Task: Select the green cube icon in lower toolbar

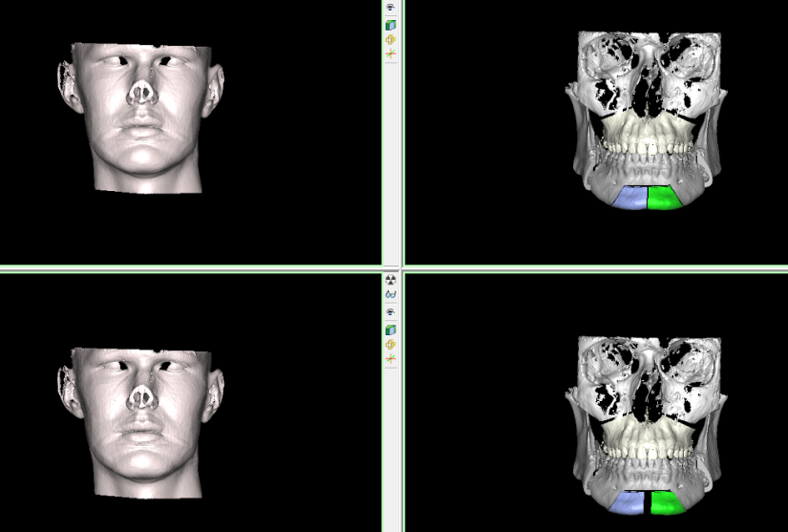Action: pyautogui.click(x=391, y=330)
